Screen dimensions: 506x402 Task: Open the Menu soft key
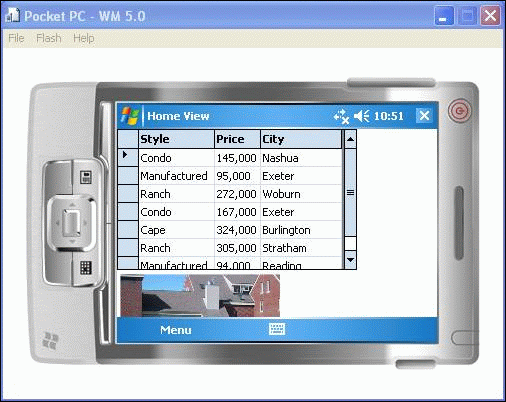pyautogui.click(x=176, y=330)
